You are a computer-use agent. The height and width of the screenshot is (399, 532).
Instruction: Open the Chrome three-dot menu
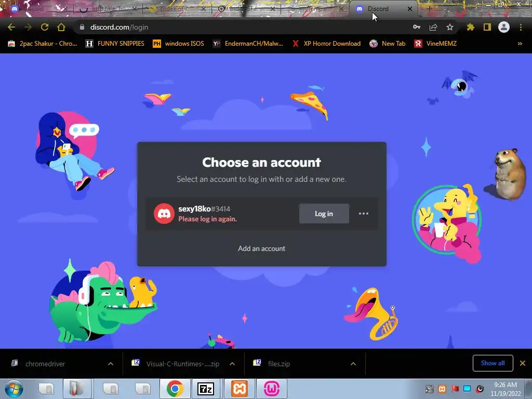521,27
